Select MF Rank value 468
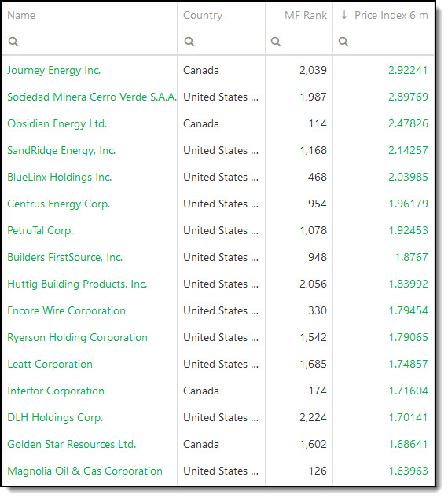Screen dimensions: 448x499 (318, 178)
